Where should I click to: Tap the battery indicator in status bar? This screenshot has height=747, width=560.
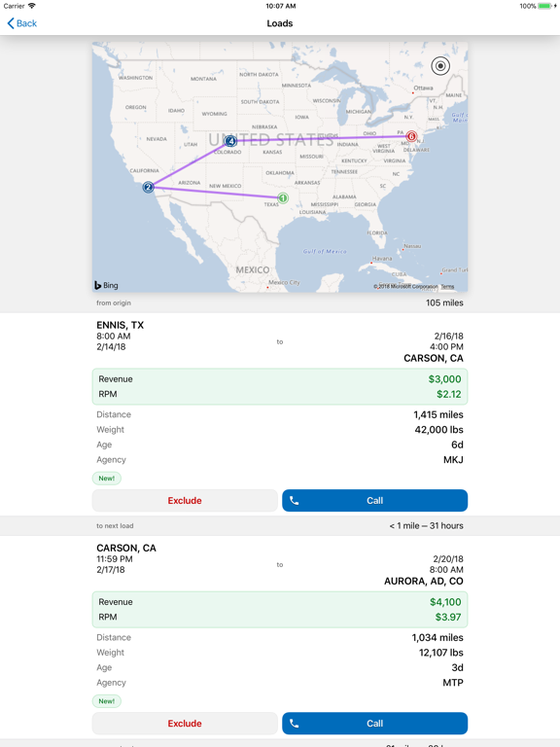click(x=545, y=6)
